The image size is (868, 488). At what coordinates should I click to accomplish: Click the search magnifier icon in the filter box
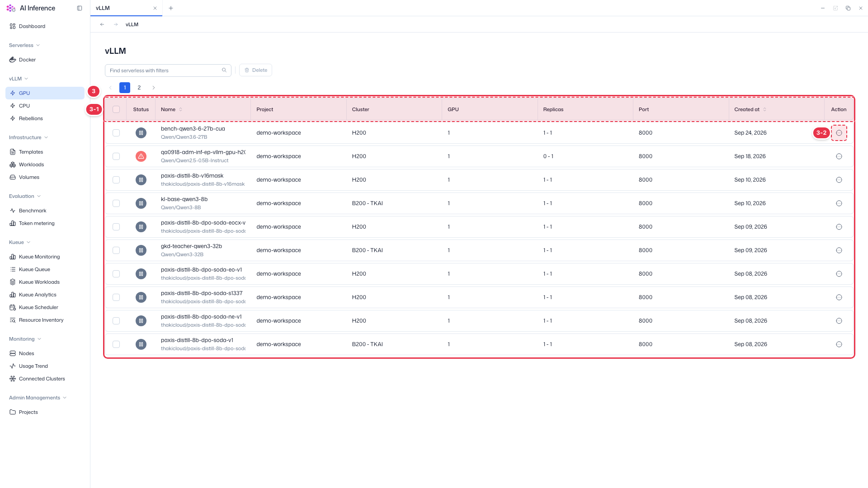pyautogui.click(x=224, y=70)
